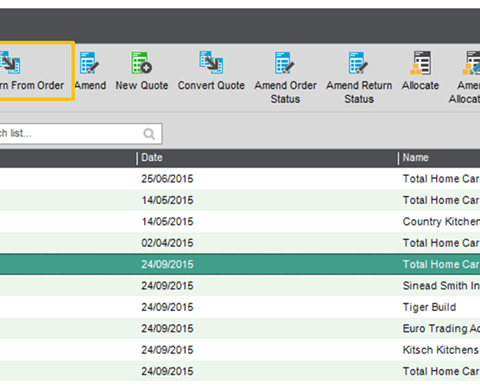
Task: Select 24/09/2015 date for Kitsch Kitchens
Action: (x=167, y=350)
